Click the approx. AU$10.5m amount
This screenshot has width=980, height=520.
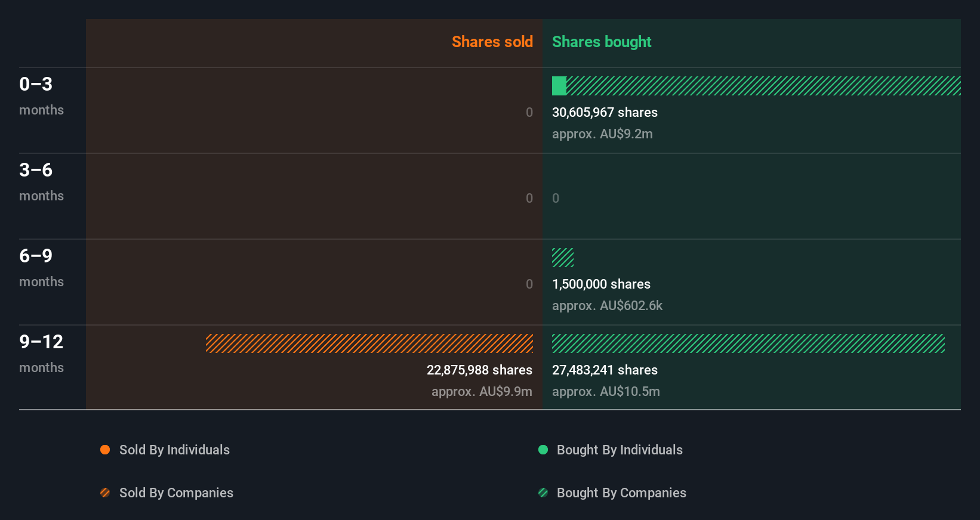[606, 391]
